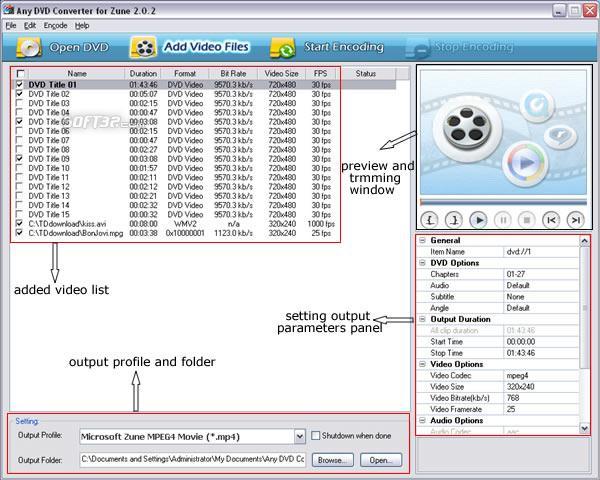The height and width of the screenshot is (480, 600).
Task: Collapse the Output Duration section
Action: (422, 319)
